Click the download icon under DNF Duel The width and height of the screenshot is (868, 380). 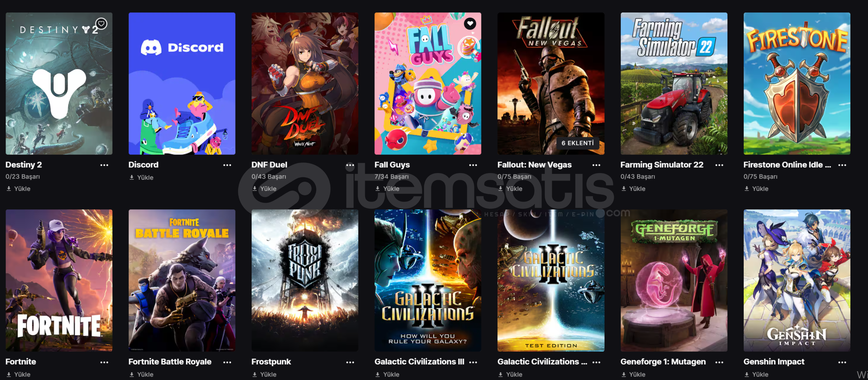click(x=255, y=189)
